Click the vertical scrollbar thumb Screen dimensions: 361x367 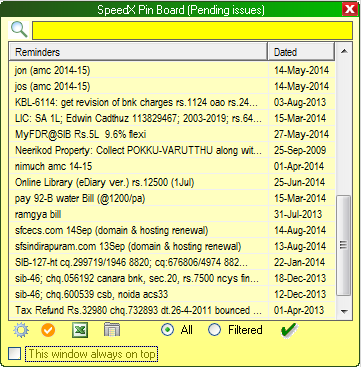click(x=344, y=245)
